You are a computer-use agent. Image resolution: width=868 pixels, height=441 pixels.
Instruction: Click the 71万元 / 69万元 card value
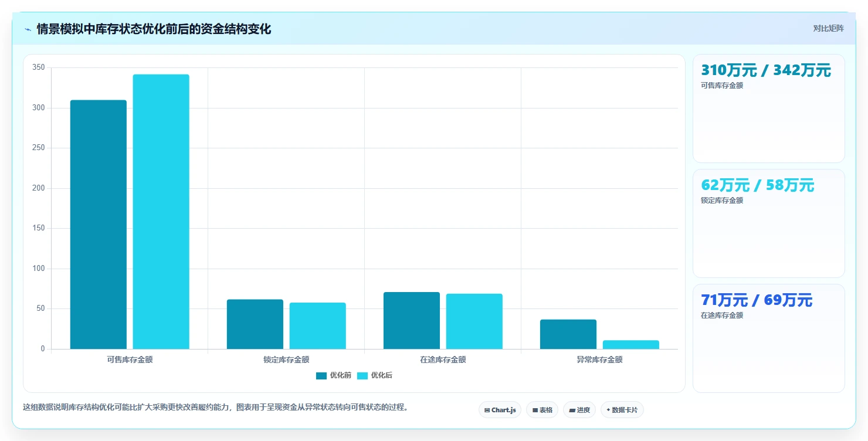(757, 300)
